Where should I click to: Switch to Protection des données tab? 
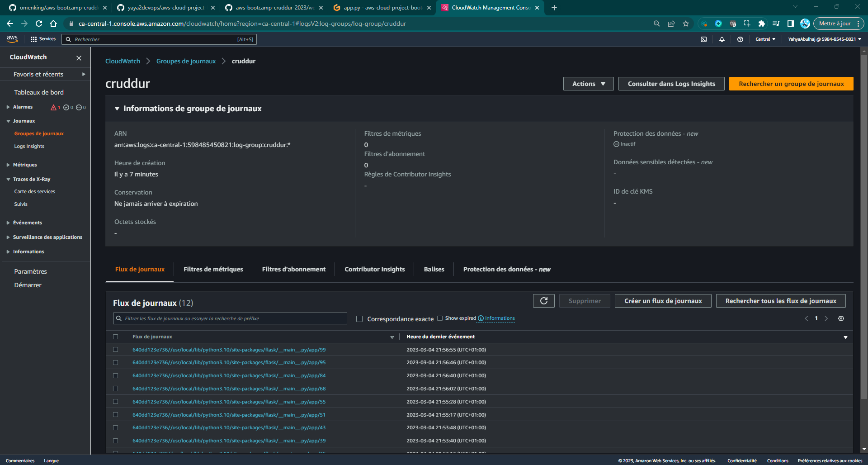point(507,269)
